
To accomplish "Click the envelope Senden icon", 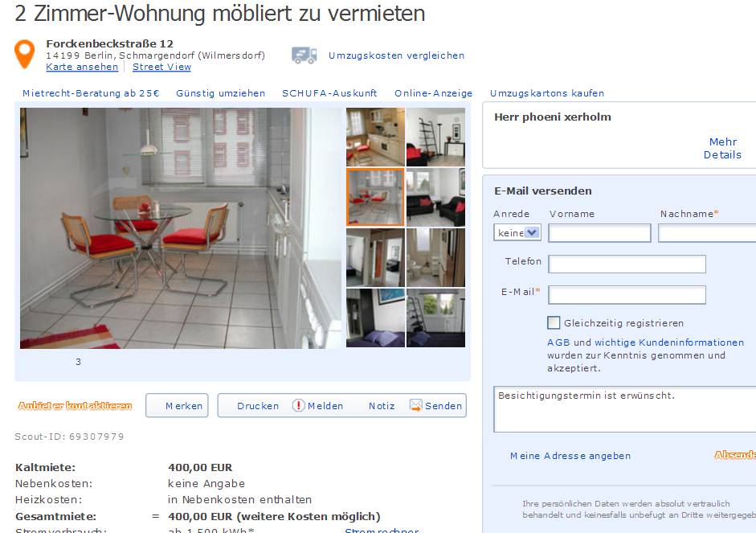I will coord(415,406).
